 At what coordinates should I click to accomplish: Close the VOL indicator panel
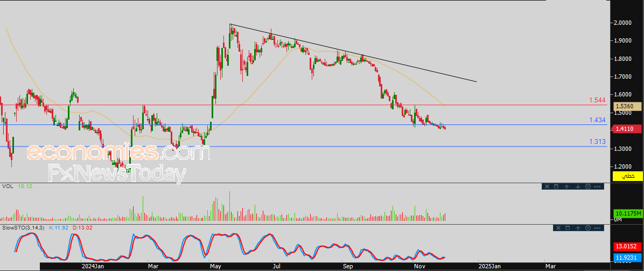[547, 186]
